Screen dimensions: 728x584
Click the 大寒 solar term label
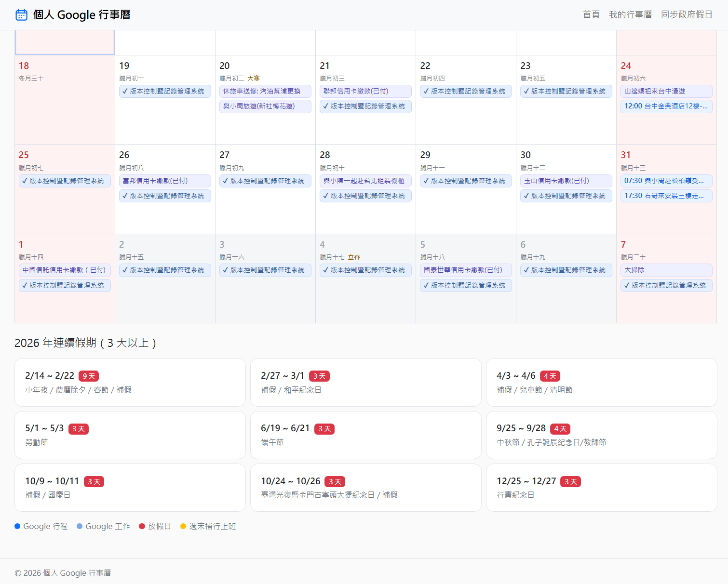(x=254, y=78)
